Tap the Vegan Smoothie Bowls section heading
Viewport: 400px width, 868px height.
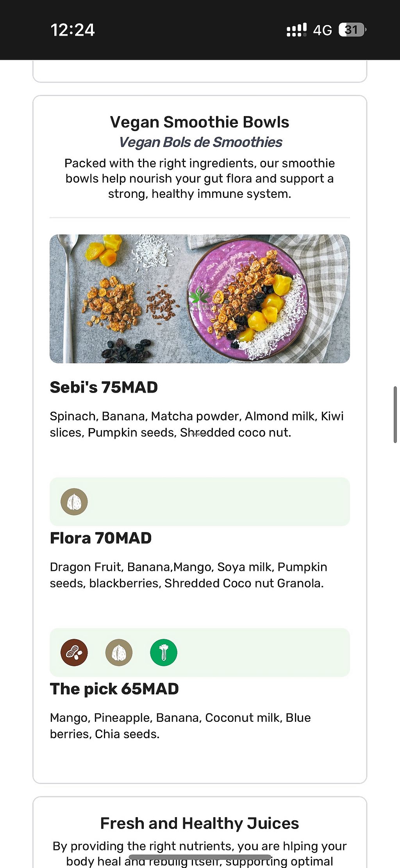coord(200,122)
